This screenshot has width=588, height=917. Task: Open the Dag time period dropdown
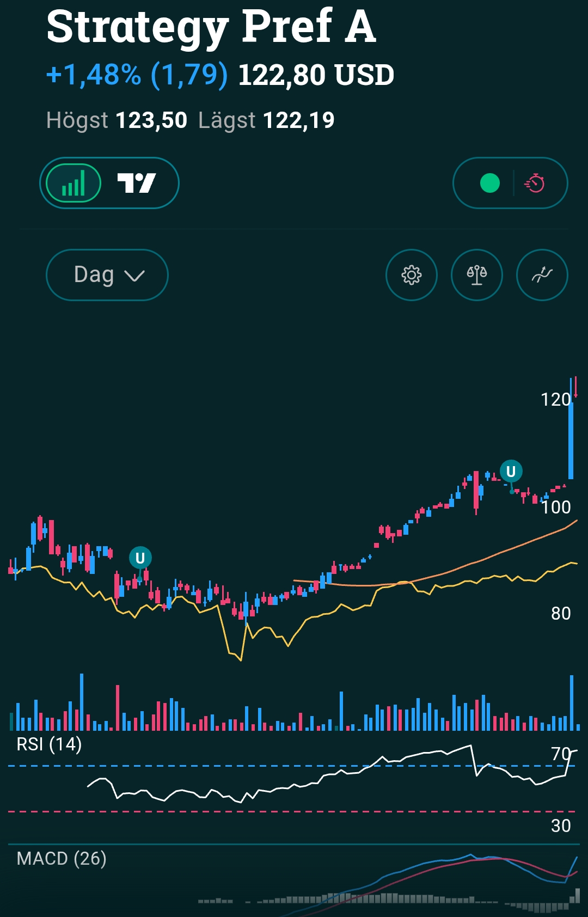pyautogui.click(x=107, y=275)
